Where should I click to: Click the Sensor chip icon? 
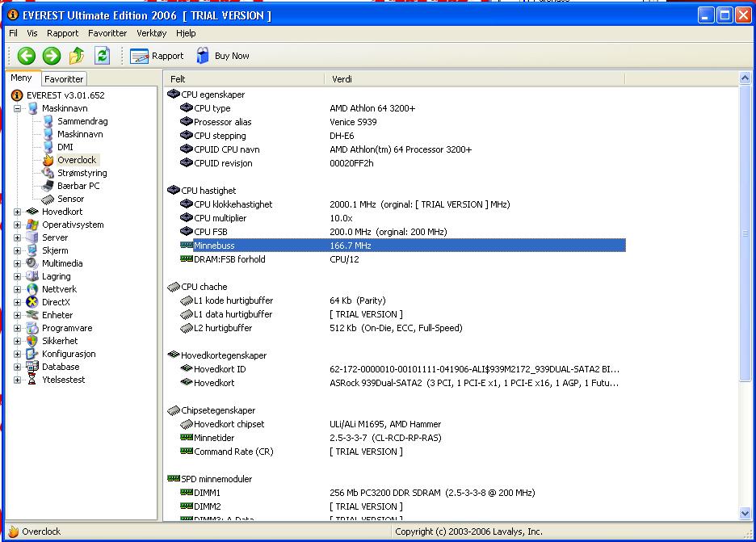48,199
